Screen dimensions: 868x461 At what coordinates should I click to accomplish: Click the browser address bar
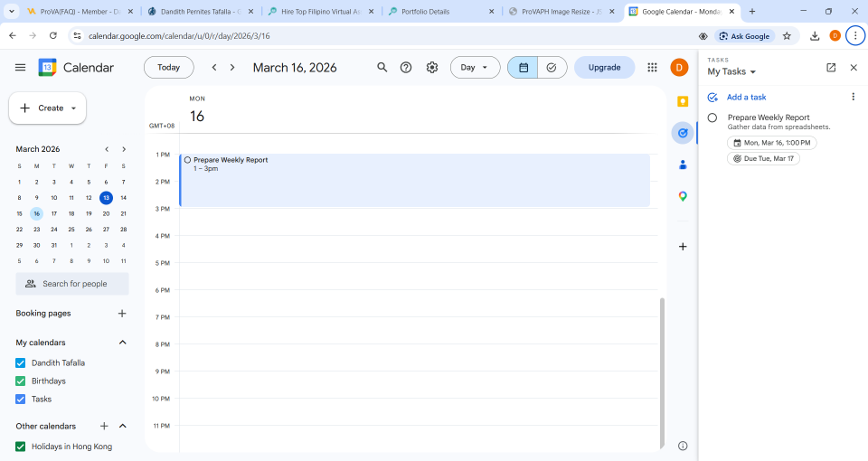click(x=388, y=36)
